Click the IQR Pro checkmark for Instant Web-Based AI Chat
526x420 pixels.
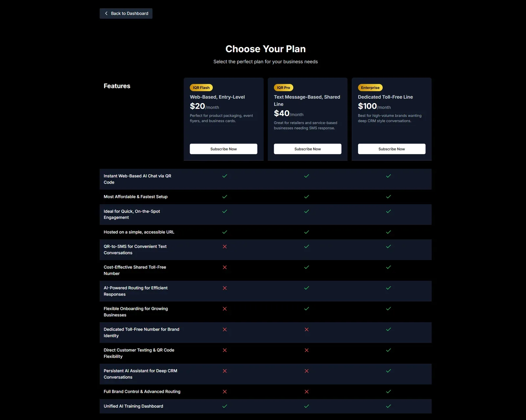tap(306, 176)
